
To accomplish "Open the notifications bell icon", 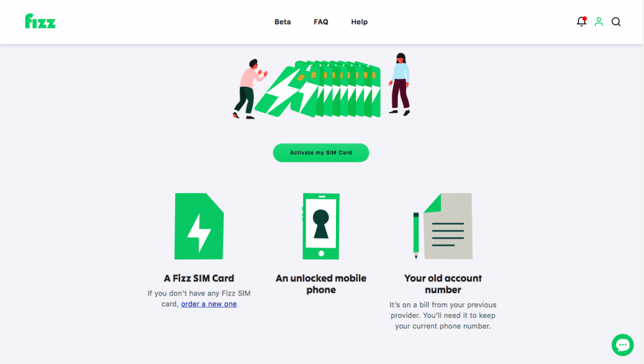I will pos(581,22).
